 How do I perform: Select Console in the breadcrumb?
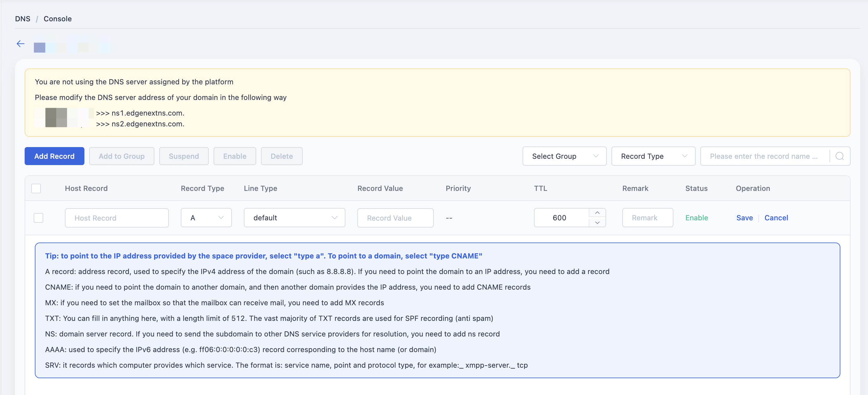tap(58, 19)
